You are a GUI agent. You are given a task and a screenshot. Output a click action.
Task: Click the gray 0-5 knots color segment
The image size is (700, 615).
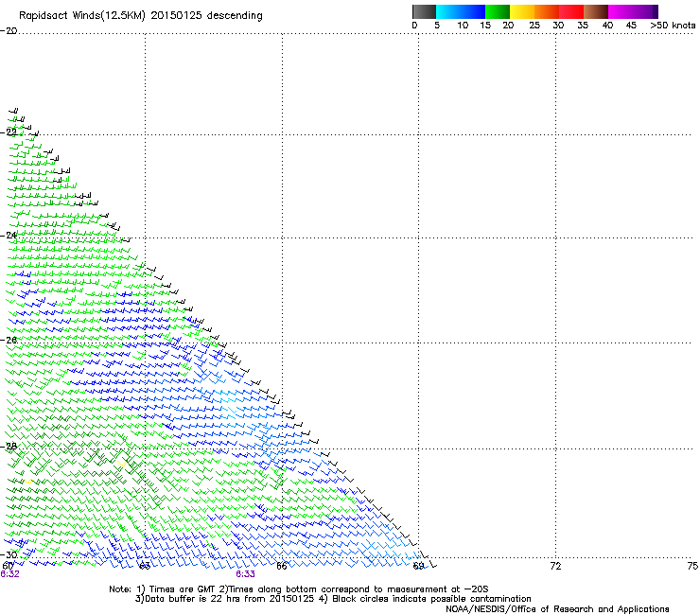424,11
